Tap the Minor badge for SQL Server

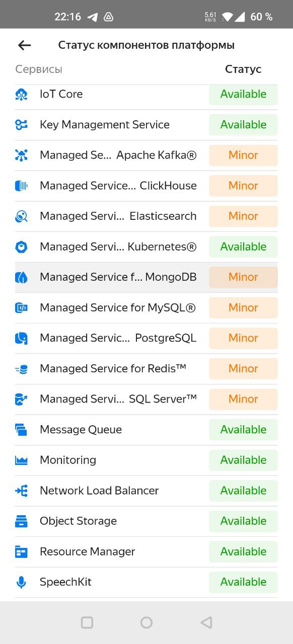(243, 399)
